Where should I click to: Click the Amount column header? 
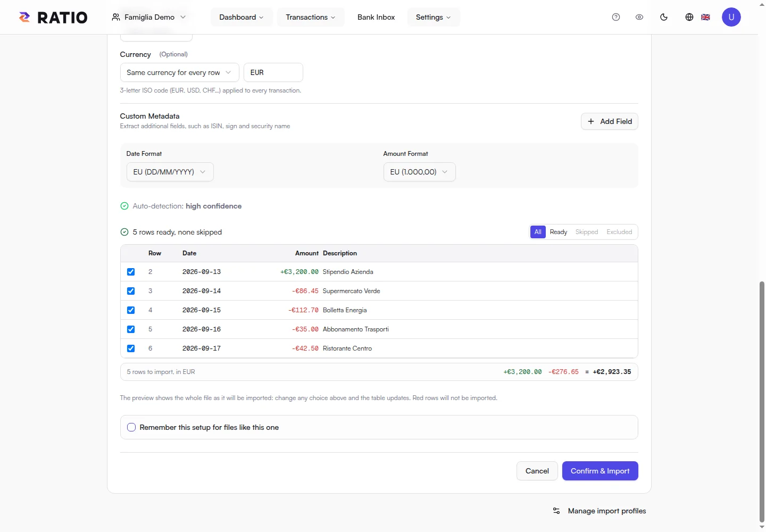pyautogui.click(x=307, y=253)
